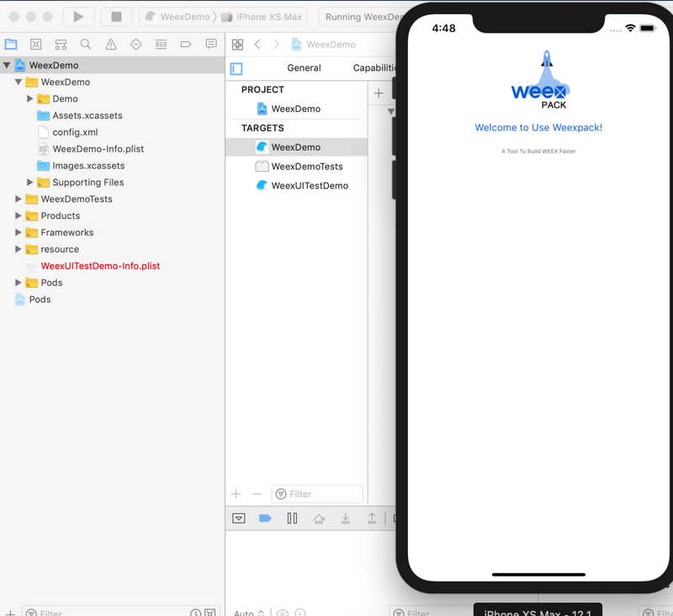The image size is (673, 616).
Task: Collapse the WeexDemo folder group
Action: coord(18,82)
